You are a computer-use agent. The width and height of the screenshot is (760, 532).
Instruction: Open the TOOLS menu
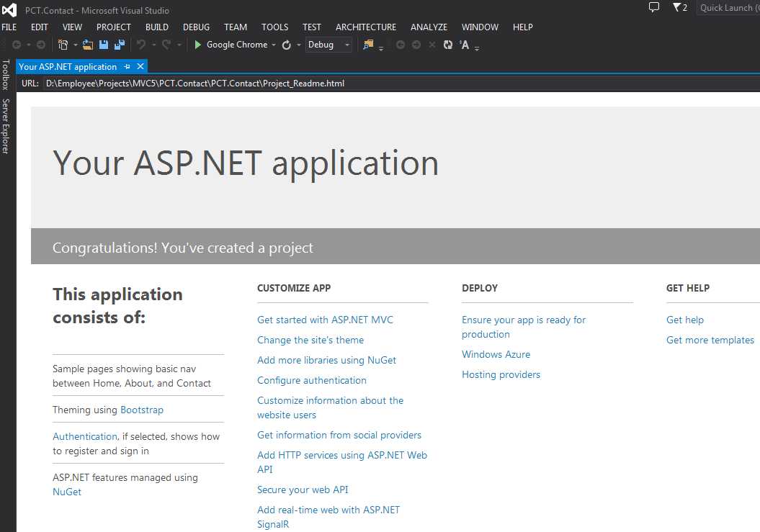coord(274,27)
